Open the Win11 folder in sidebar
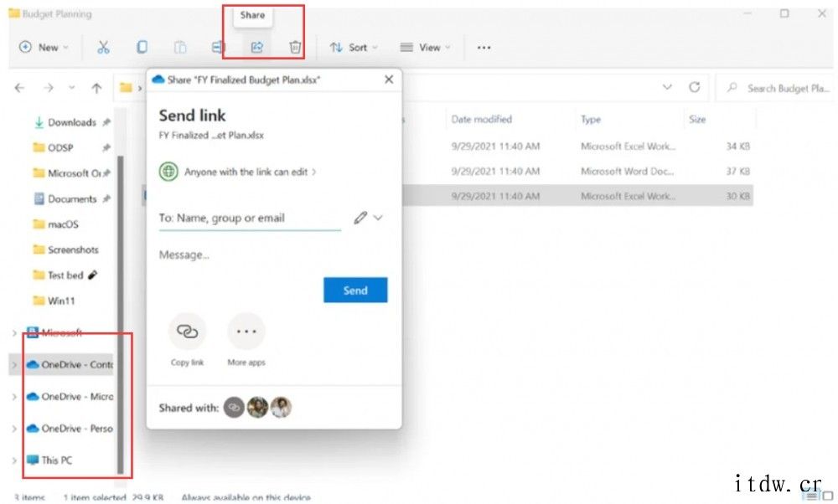The image size is (838, 504). [x=54, y=301]
